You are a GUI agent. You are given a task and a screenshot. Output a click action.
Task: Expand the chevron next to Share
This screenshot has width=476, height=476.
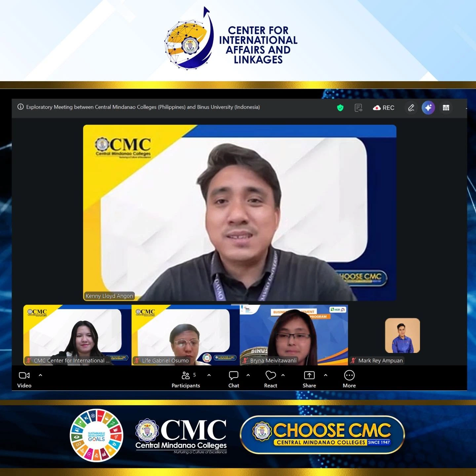point(326,375)
